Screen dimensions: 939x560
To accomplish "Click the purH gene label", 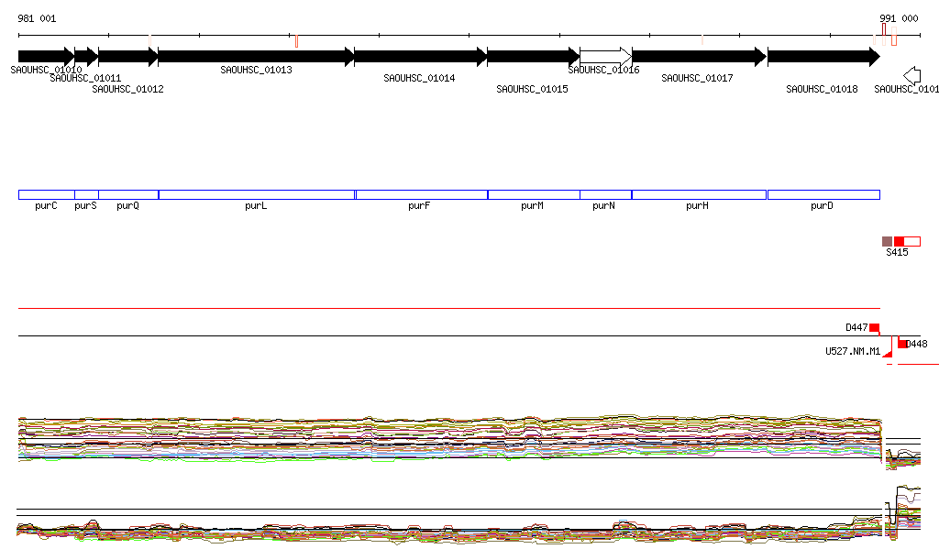I will [x=697, y=206].
